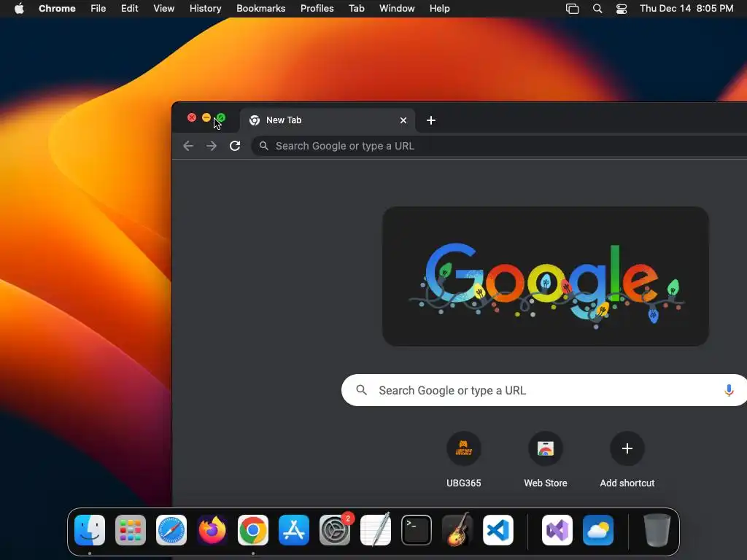The image size is (747, 560).
Task: Focus the Chrome address bar
Action: click(499, 146)
